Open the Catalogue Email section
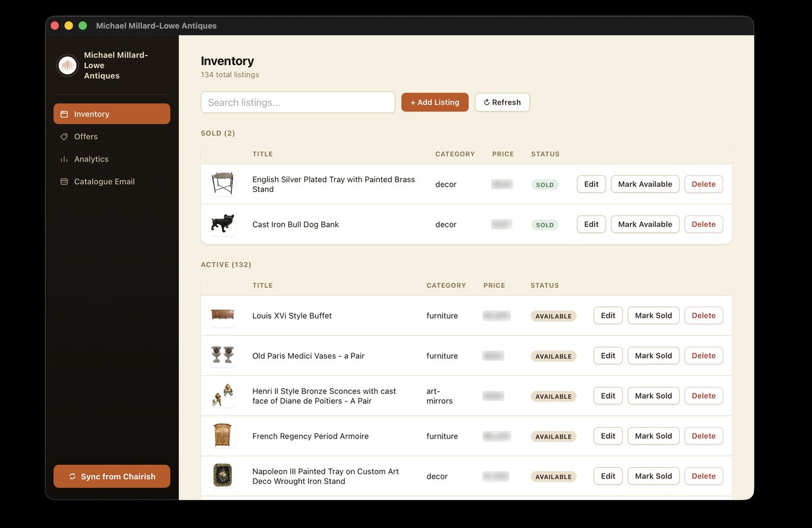This screenshot has width=812, height=528. point(112,182)
